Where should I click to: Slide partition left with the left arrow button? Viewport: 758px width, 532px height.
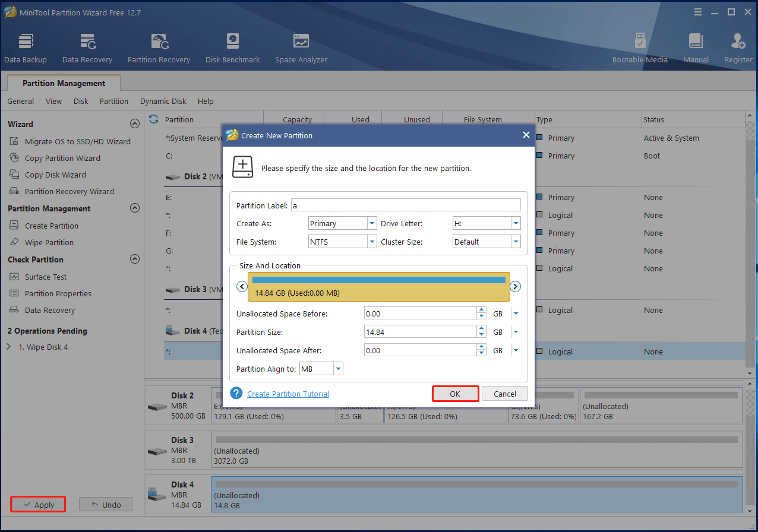pyautogui.click(x=242, y=287)
